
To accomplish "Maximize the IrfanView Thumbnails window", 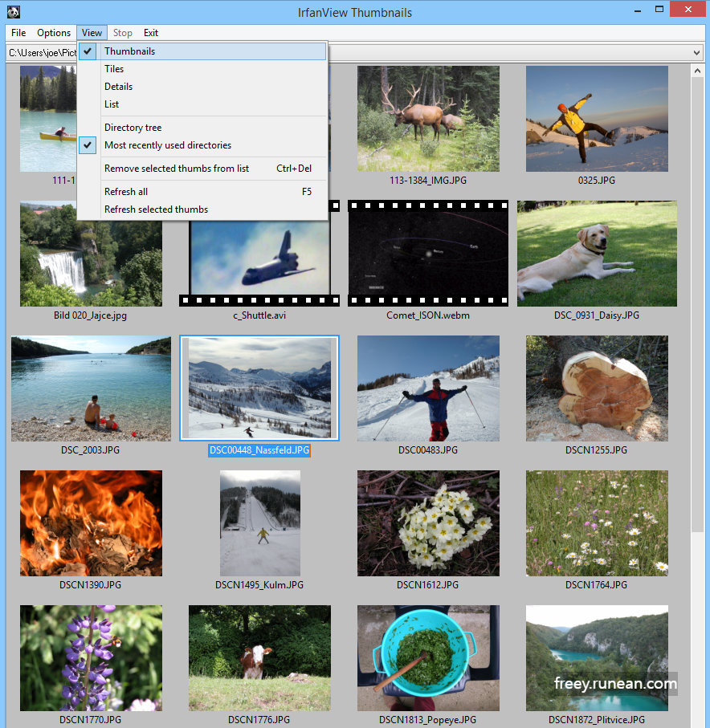I will click(x=659, y=10).
